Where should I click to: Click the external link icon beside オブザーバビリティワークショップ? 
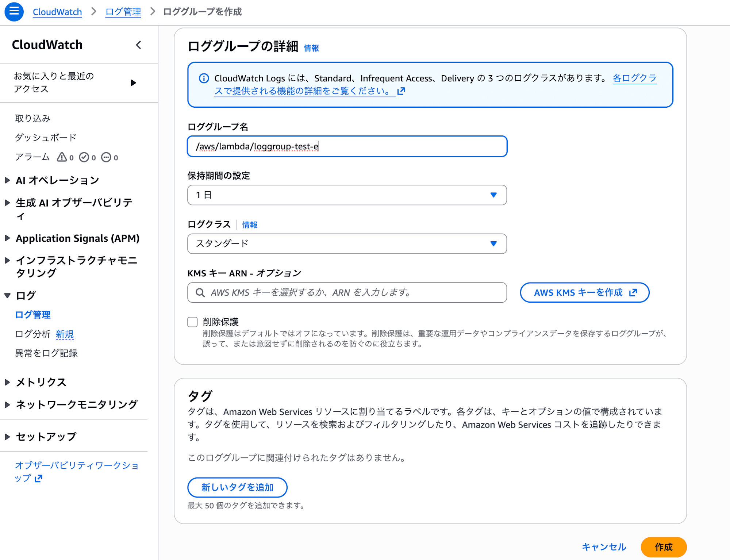point(38,478)
